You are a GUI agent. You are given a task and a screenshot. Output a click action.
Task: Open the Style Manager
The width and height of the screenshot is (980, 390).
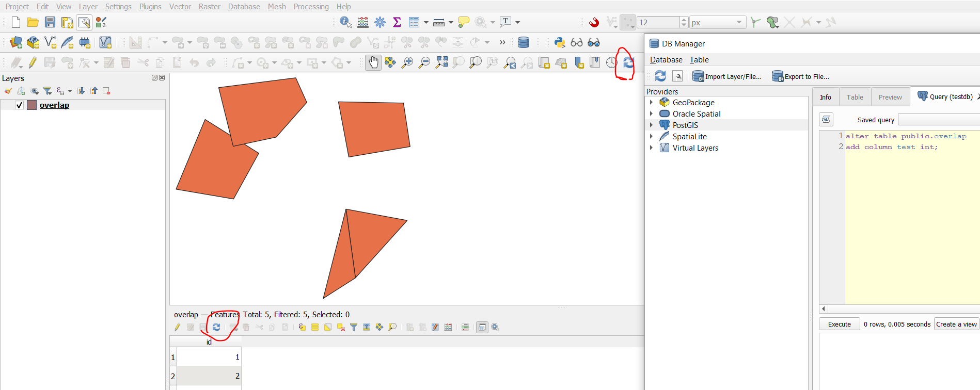[101, 22]
